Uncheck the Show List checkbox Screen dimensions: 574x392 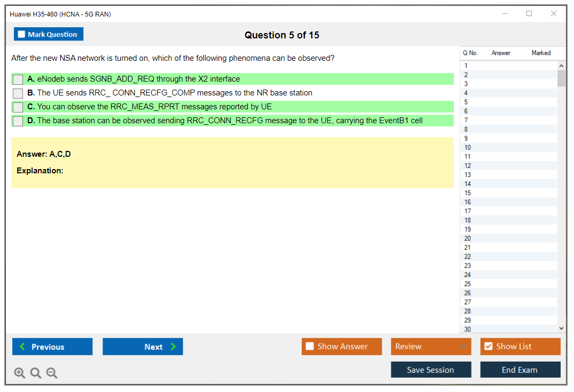click(488, 347)
